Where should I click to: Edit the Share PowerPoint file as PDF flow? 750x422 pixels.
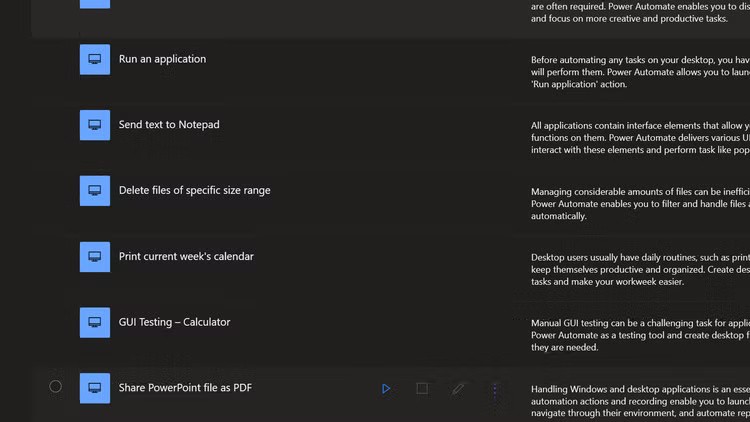(x=458, y=388)
